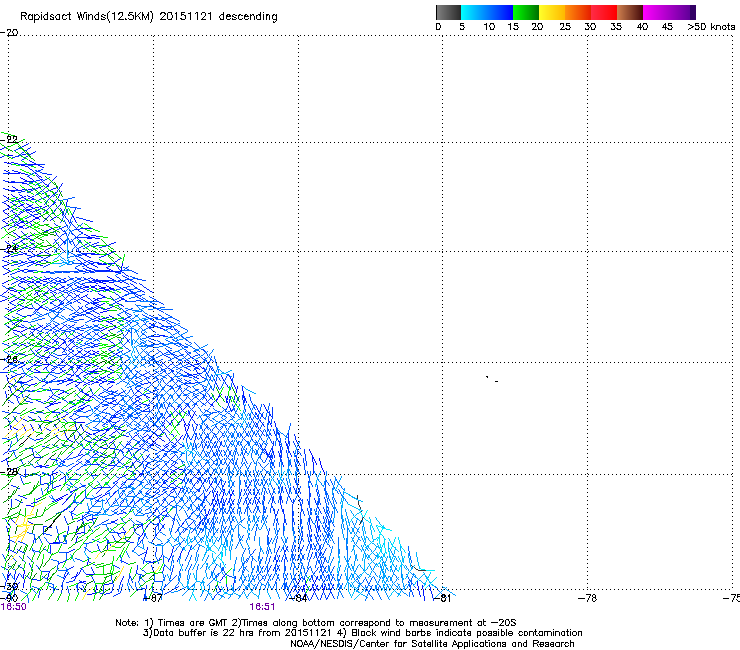This screenshot has width=740, height=650.
Task: Click the yellow 20-25 knots legend segment
Action: tap(552, 12)
